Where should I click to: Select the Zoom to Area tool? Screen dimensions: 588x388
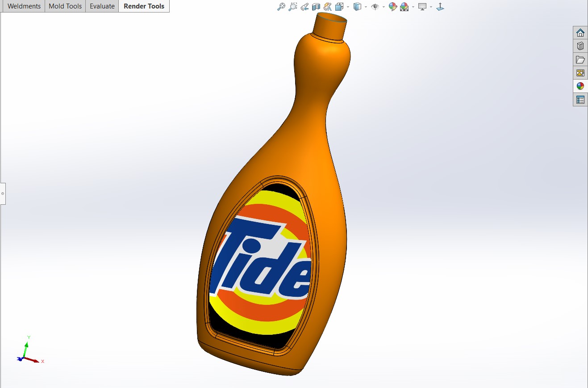pos(293,7)
